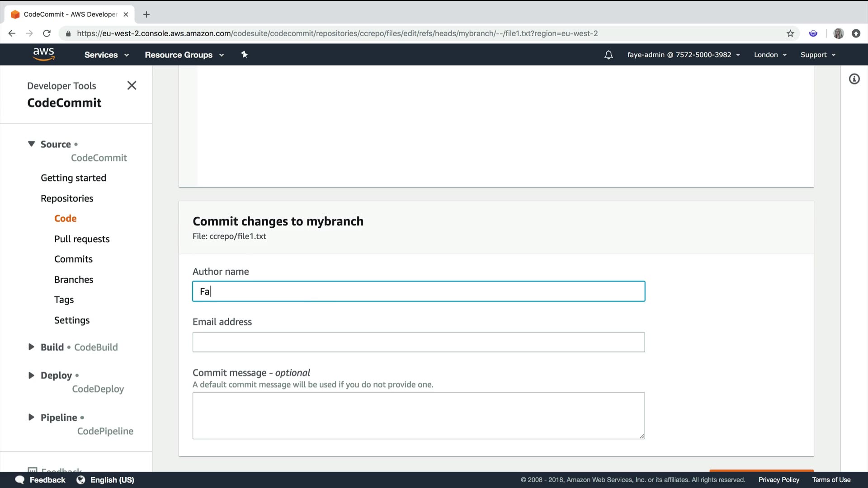Click the pin shortcut icon in navbar

coord(245,55)
